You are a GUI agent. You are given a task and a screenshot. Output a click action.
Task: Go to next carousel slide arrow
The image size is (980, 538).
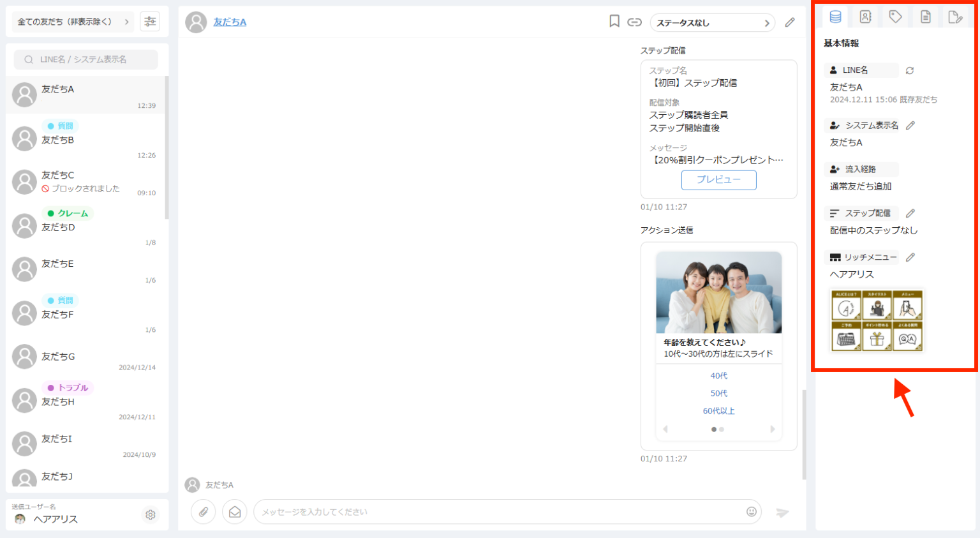773,430
